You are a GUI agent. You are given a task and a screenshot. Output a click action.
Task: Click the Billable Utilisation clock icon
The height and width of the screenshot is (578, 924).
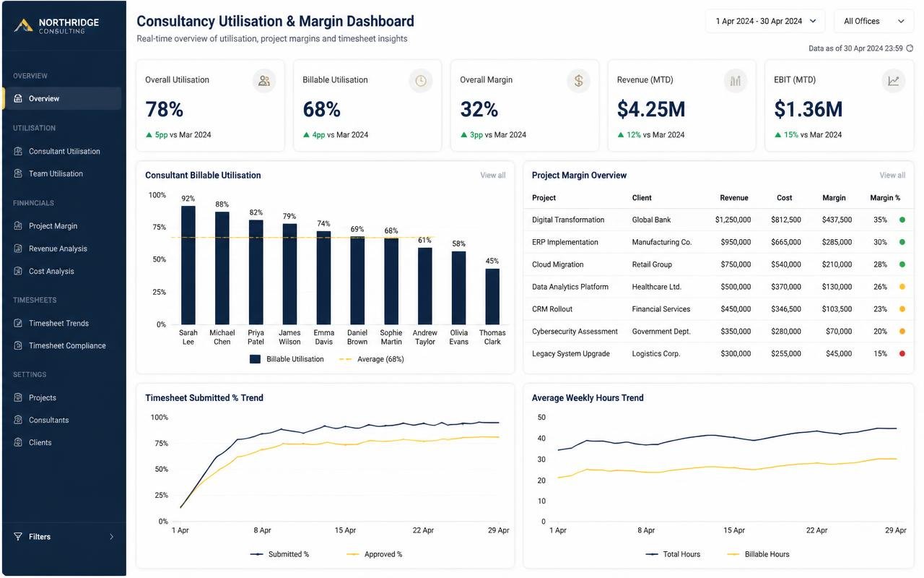421,81
